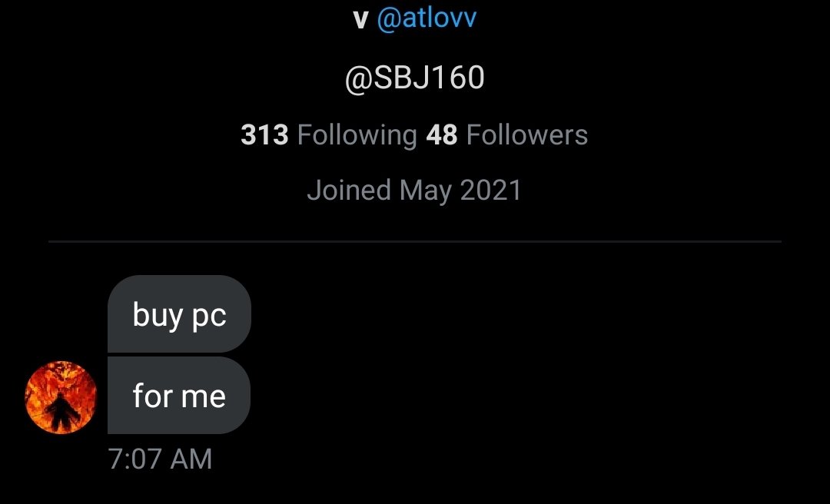
Task: Click the bold 48 followers count
Action: click(x=441, y=135)
